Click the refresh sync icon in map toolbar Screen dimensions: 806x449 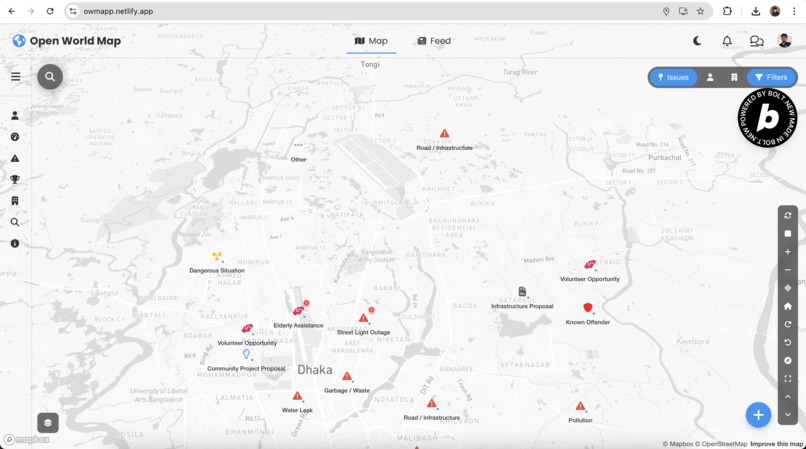click(x=787, y=215)
